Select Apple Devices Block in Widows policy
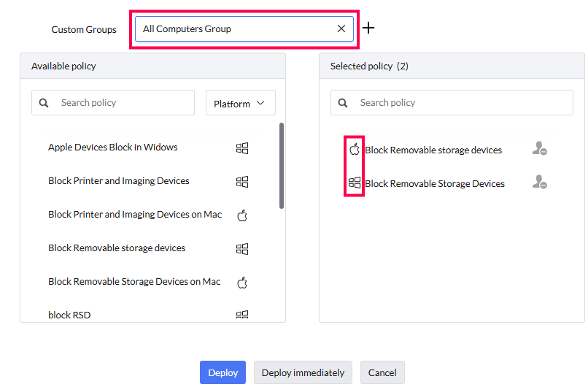This screenshot has width=588, height=387. pos(113,147)
